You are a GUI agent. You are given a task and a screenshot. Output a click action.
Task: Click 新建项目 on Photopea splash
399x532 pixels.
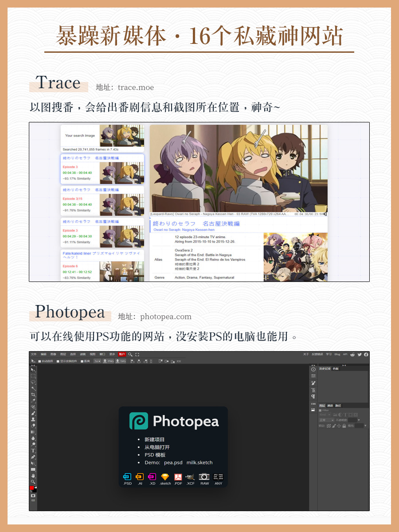pyautogui.click(x=155, y=439)
